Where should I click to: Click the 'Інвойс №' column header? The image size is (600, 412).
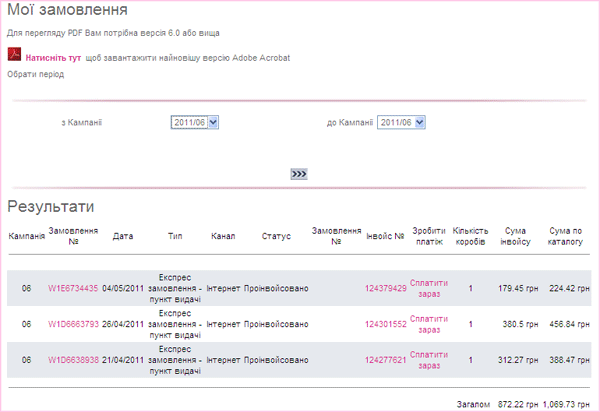click(385, 236)
